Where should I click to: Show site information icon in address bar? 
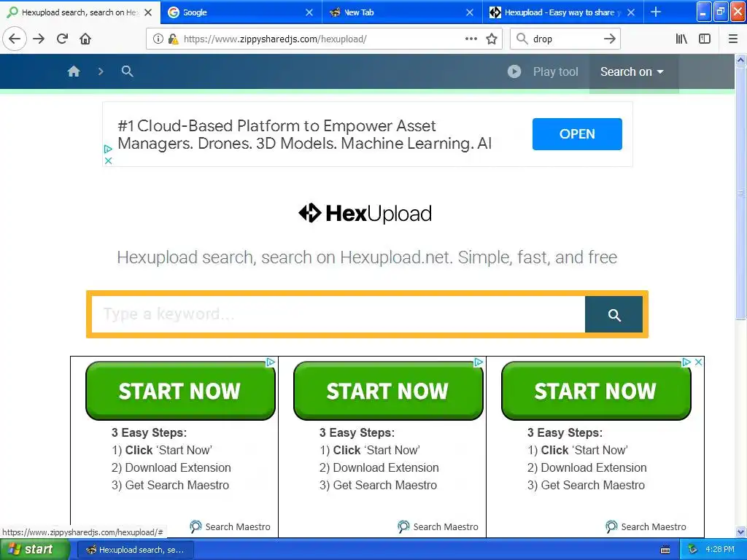[x=158, y=39]
